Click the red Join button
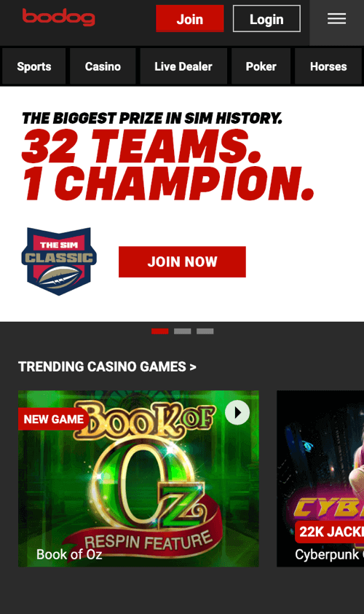Viewport: 364px width, 614px height. [x=190, y=19]
